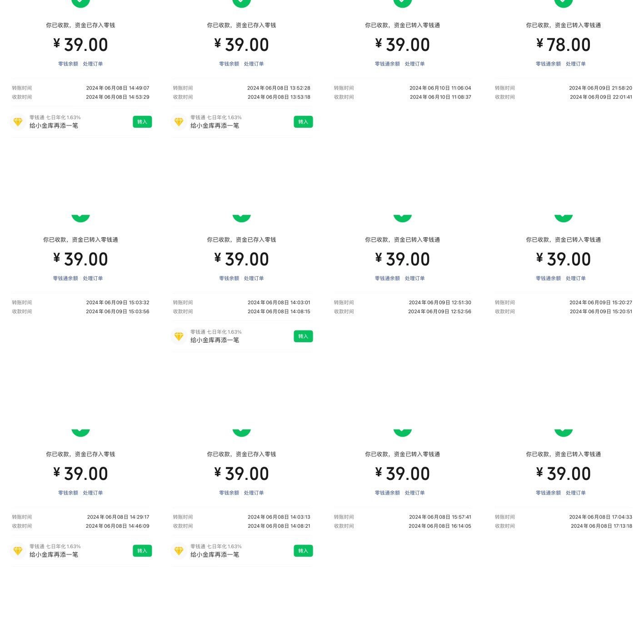644x644 pixels.
Task: Click diamond icon in receipt timestamped 13:52:28
Action: pyautogui.click(x=179, y=122)
